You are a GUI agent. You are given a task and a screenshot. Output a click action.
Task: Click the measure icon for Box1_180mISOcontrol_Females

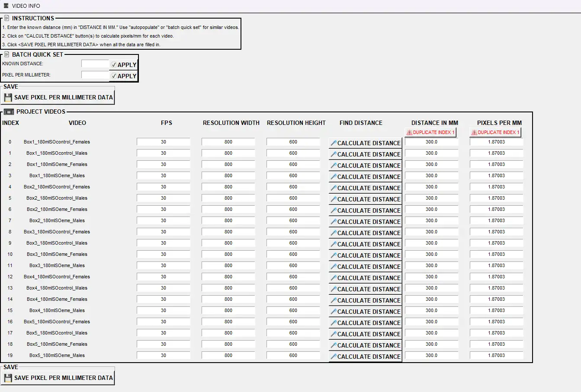pyautogui.click(x=334, y=143)
